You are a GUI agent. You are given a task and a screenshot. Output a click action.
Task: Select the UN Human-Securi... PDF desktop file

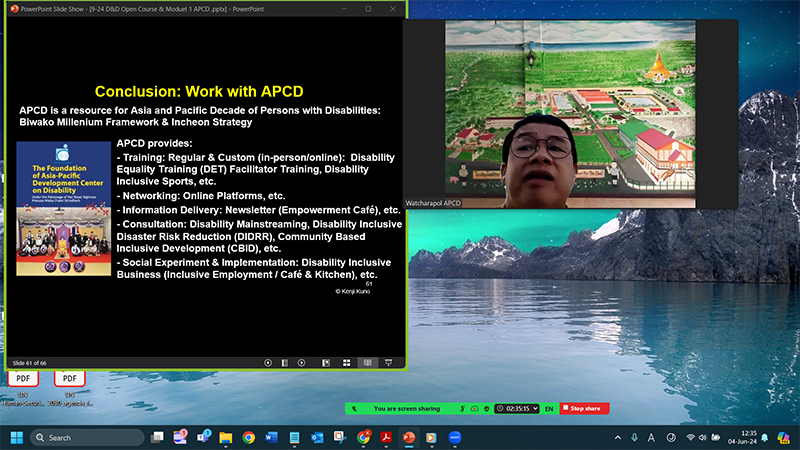22,389
